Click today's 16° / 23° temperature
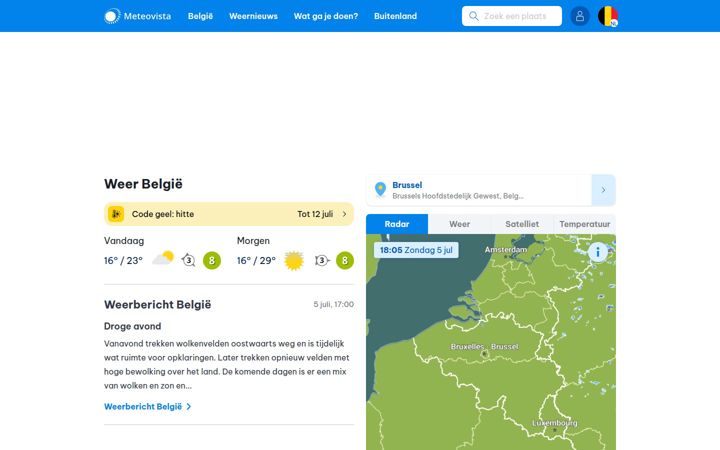This screenshot has height=450, width=720. click(x=123, y=261)
